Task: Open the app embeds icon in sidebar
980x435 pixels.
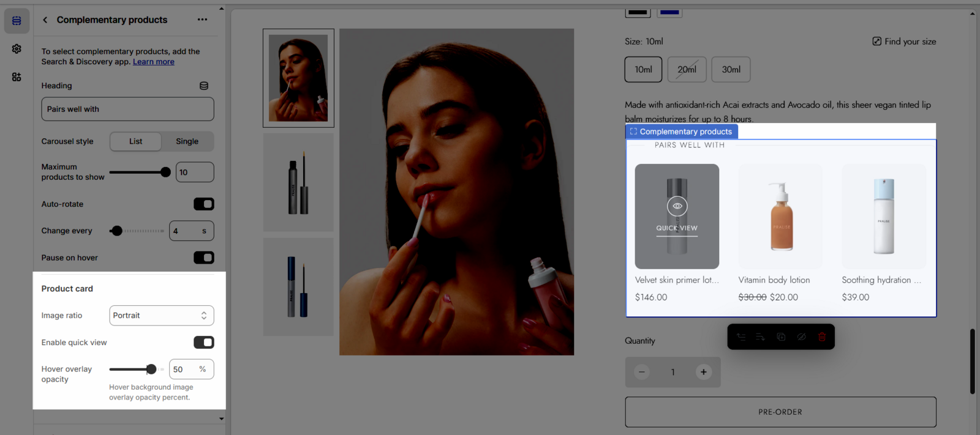Action: pos(17,77)
